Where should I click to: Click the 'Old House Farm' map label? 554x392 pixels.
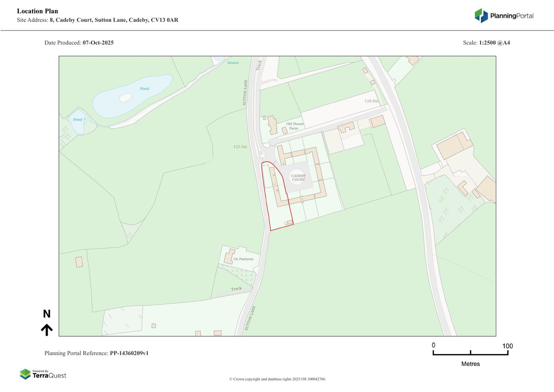coord(295,126)
